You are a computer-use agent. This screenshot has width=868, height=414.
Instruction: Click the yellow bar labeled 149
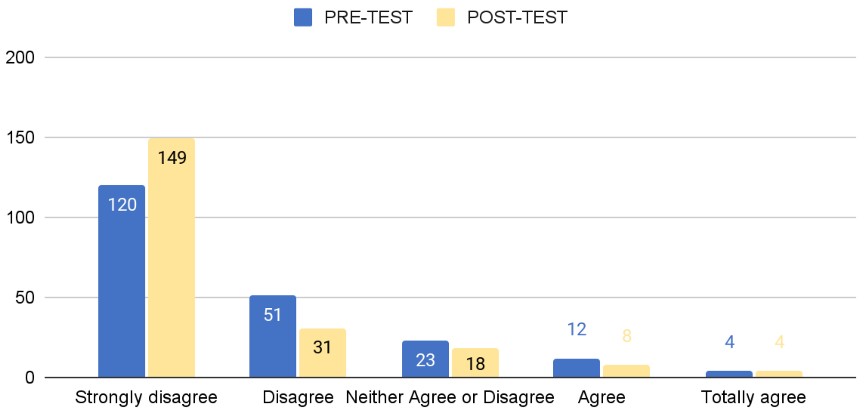tap(172, 258)
